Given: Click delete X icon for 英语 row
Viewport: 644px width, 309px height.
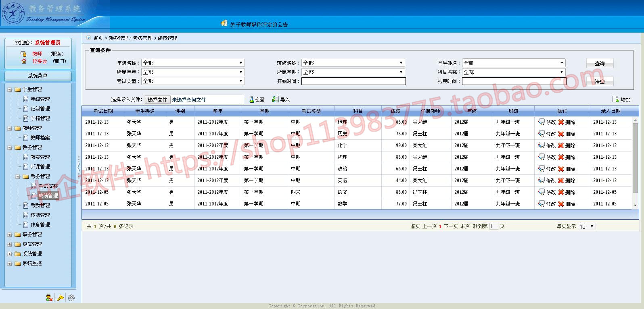Looking at the screenshot, I should click(560, 180).
